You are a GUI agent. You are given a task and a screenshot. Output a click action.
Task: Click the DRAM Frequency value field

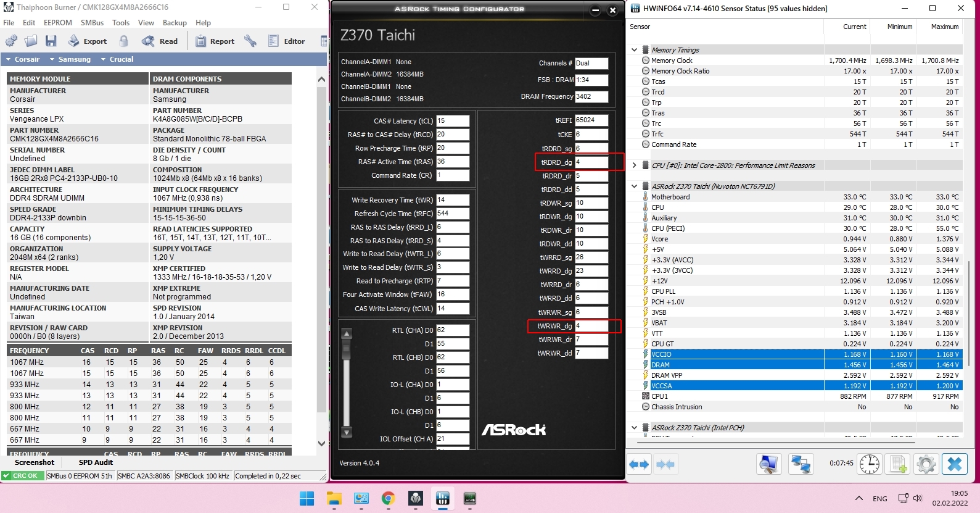[x=591, y=96]
